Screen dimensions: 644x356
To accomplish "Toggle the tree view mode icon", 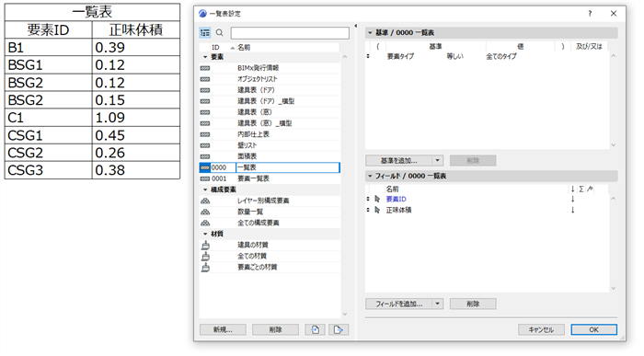I will point(205,33).
